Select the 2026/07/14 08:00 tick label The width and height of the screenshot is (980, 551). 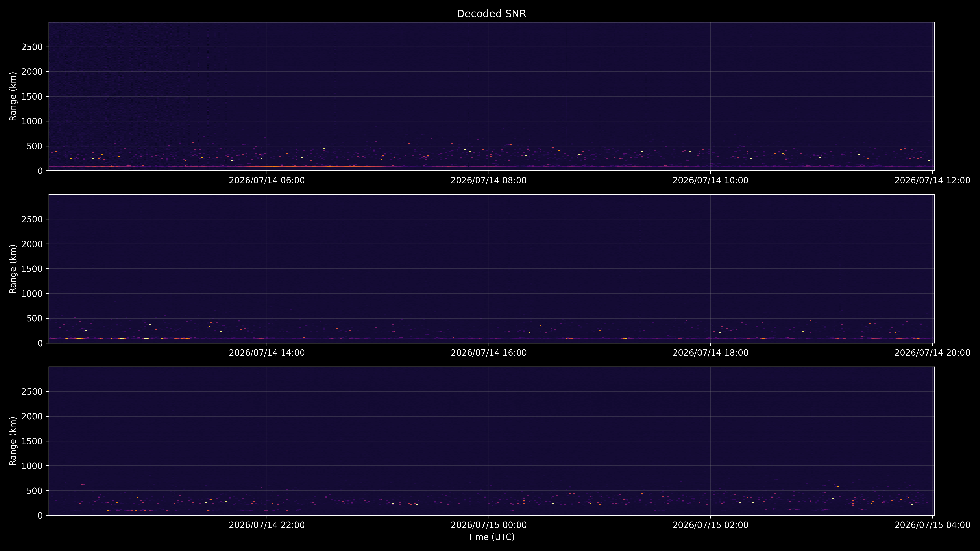pyautogui.click(x=489, y=181)
